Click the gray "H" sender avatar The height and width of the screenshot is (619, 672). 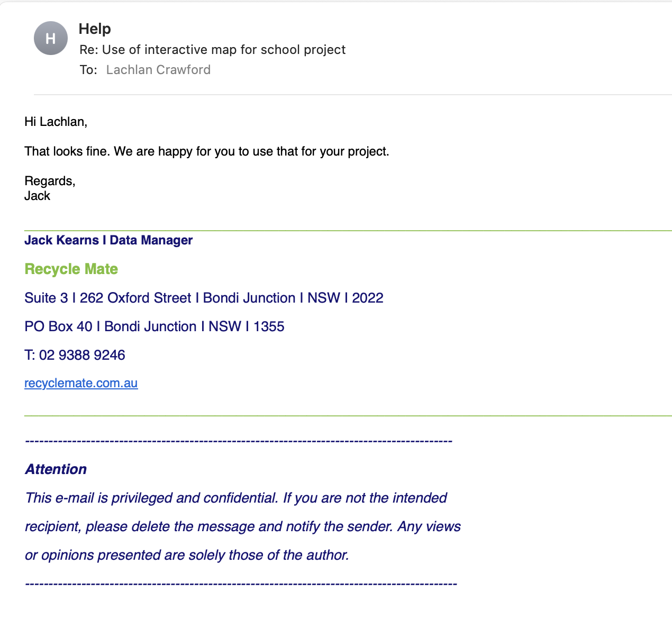51,38
